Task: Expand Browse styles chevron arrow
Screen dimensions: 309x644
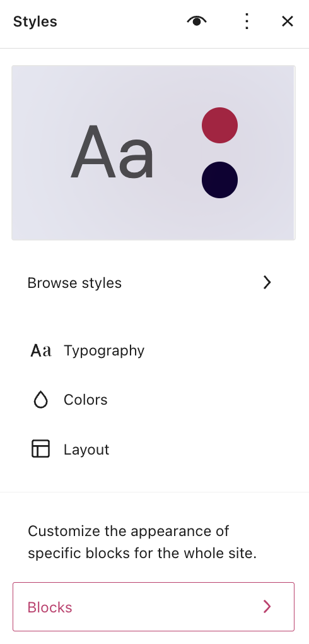Action: coord(267,283)
